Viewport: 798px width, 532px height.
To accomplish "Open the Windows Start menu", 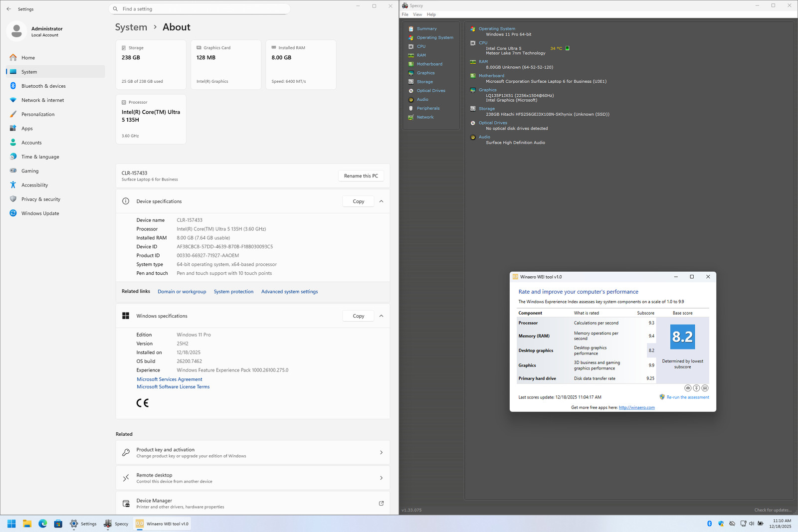I will (11, 524).
